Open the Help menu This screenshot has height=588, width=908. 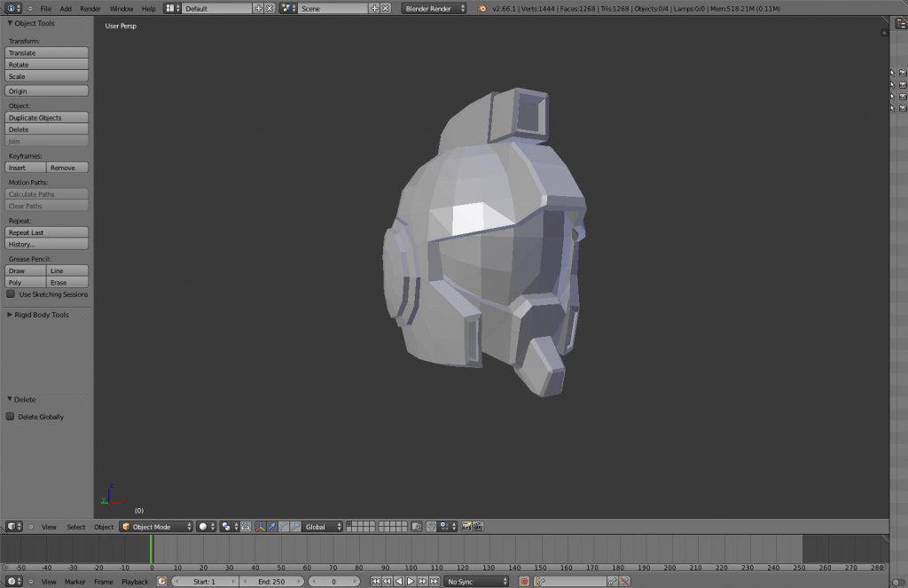pyautogui.click(x=149, y=9)
